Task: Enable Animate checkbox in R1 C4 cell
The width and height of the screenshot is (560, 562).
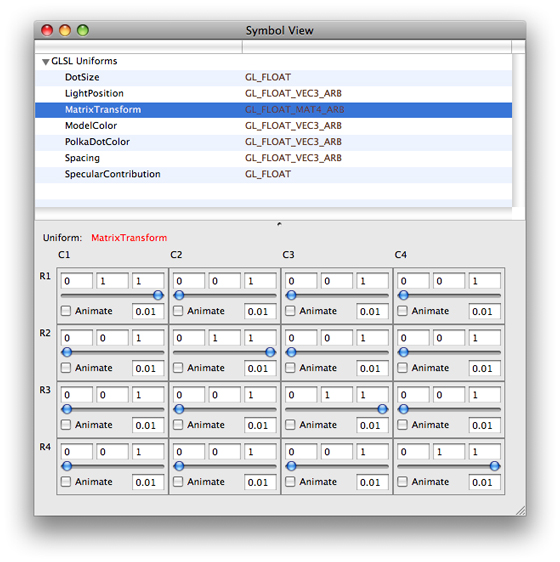Action: 403,311
